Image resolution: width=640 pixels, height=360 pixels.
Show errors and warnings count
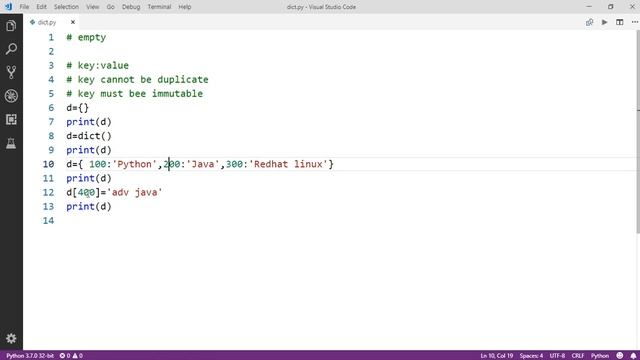click(x=71, y=356)
